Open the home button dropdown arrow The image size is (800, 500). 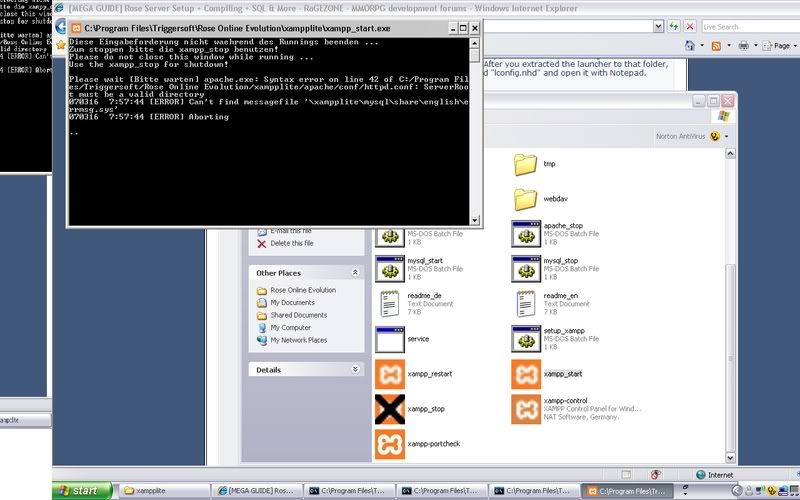tap(702, 46)
